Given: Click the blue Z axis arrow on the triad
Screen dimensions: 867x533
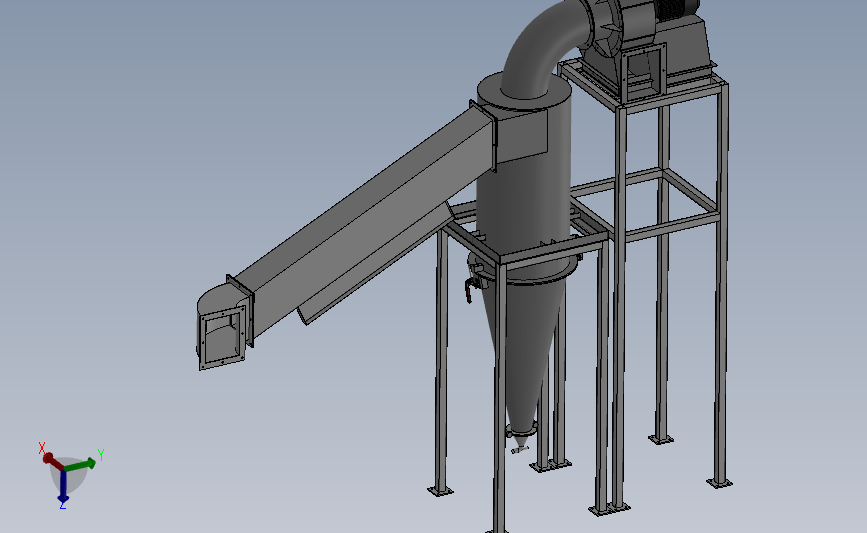Looking at the screenshot, I should (63, 485).
